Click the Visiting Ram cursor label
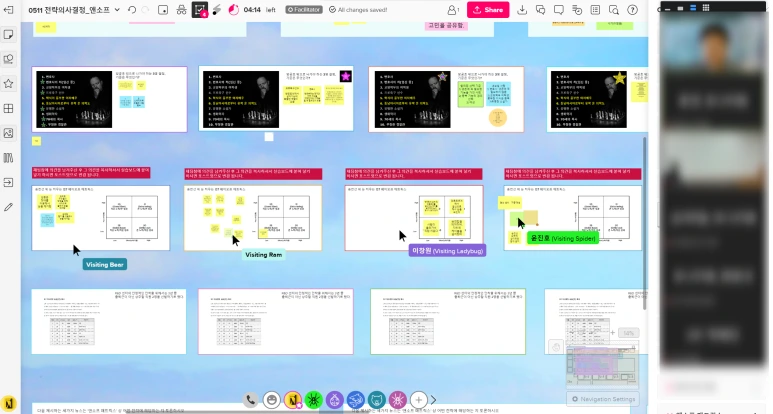773x414 pixels. 264,255
